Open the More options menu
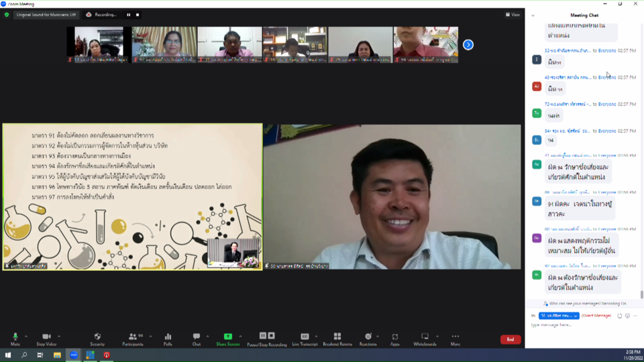Image resolution: width=644 pixels, height=362 pixels. coord(455,339)
